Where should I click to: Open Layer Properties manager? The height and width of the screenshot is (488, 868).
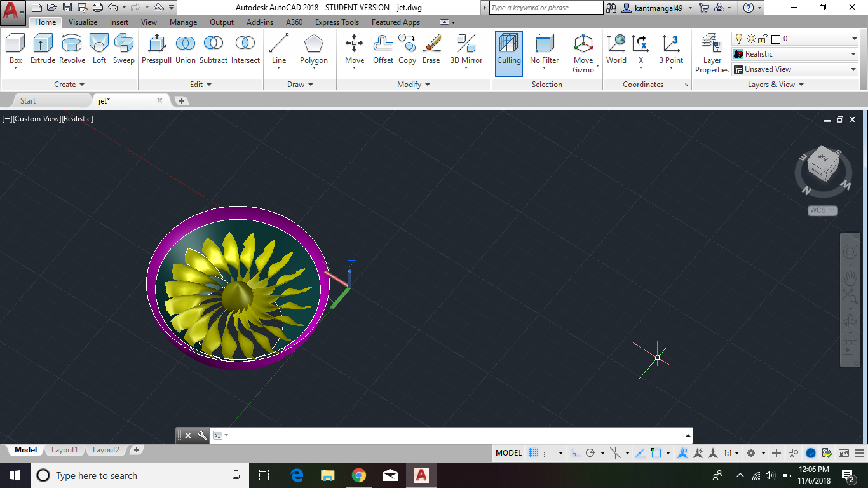point(712,53)
